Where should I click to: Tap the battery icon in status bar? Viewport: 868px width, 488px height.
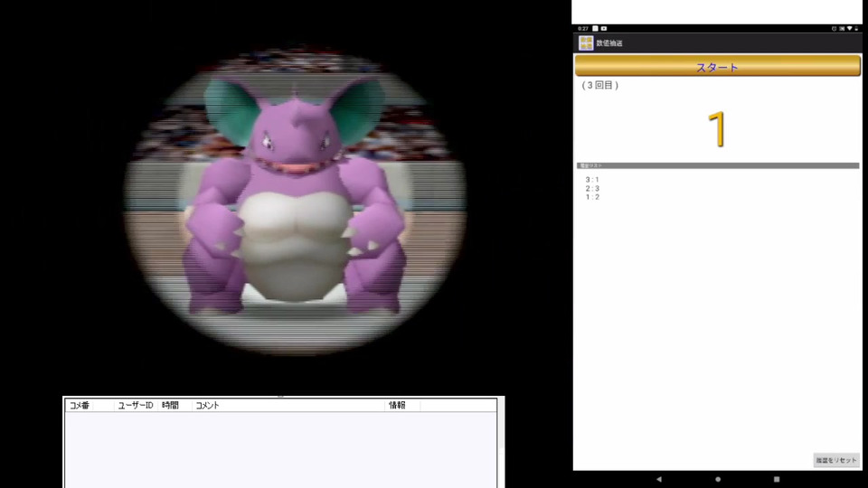(856, 29)
